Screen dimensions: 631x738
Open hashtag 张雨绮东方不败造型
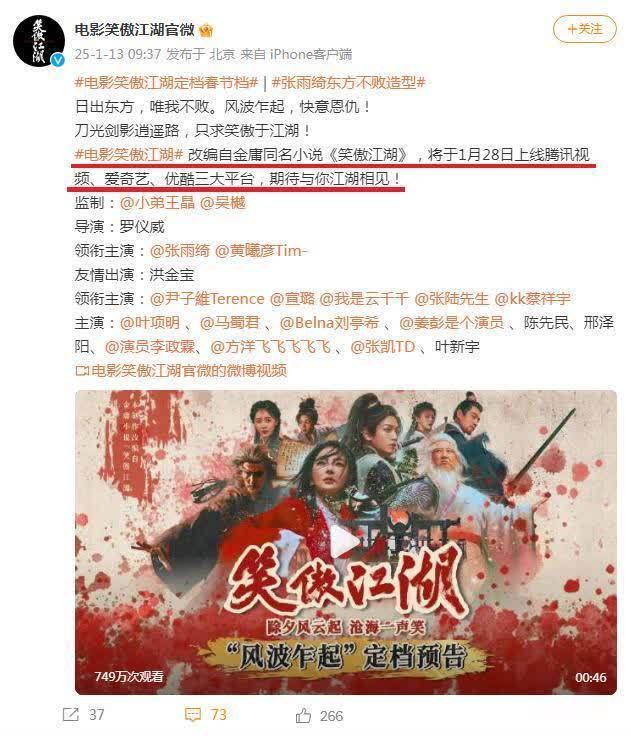(349, 83)
